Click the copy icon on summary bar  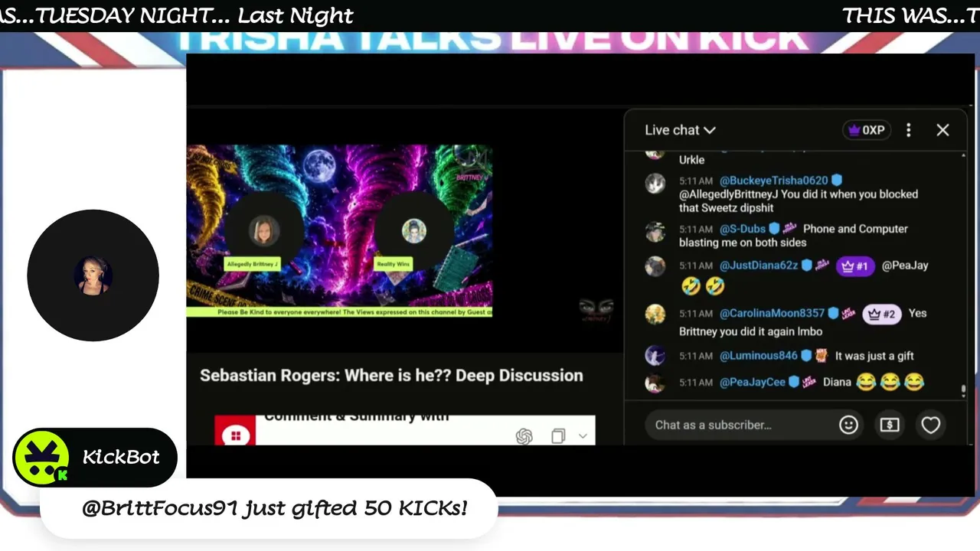pos(558,436)
